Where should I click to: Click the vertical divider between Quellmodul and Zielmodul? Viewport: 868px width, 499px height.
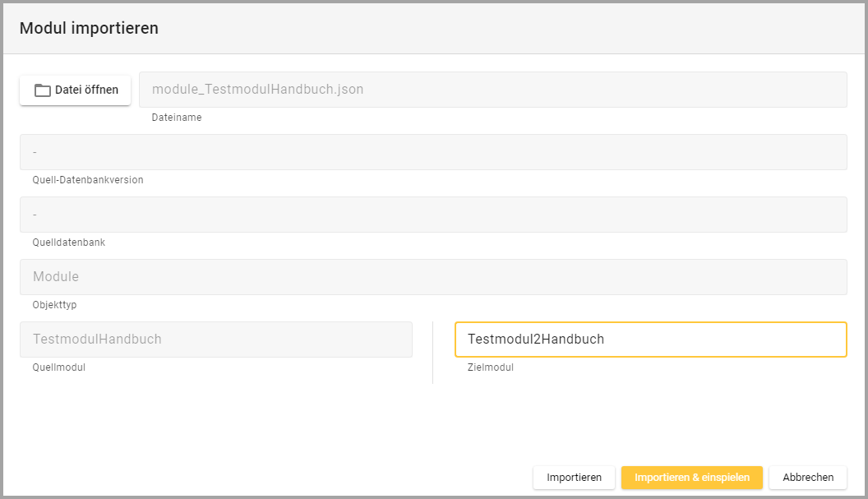click(x=432, y=353)
